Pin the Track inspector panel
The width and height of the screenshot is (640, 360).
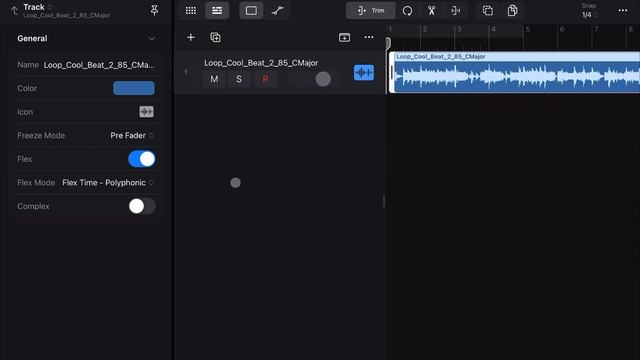pyautogui.click(x=154, y=11)
